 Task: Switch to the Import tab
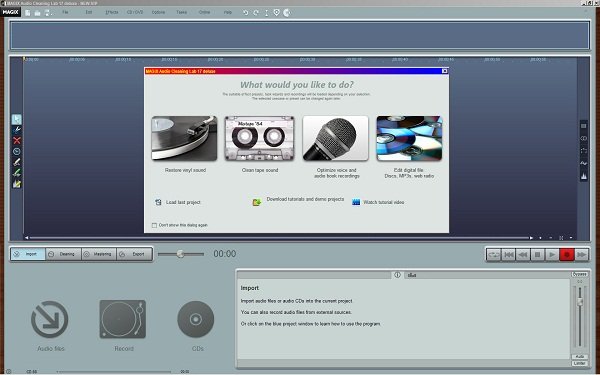pyautogui.click(x=28, y=254)
